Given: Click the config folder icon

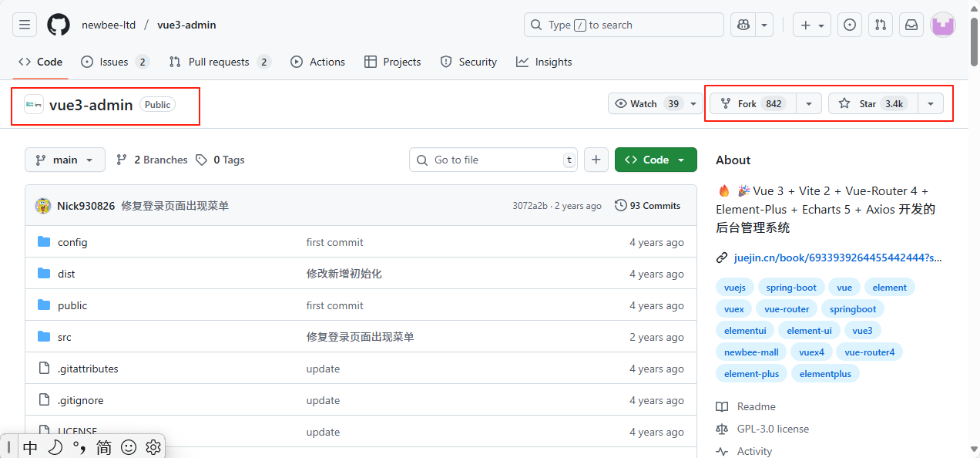Looking at the screenshot, I should click(44, 242).
